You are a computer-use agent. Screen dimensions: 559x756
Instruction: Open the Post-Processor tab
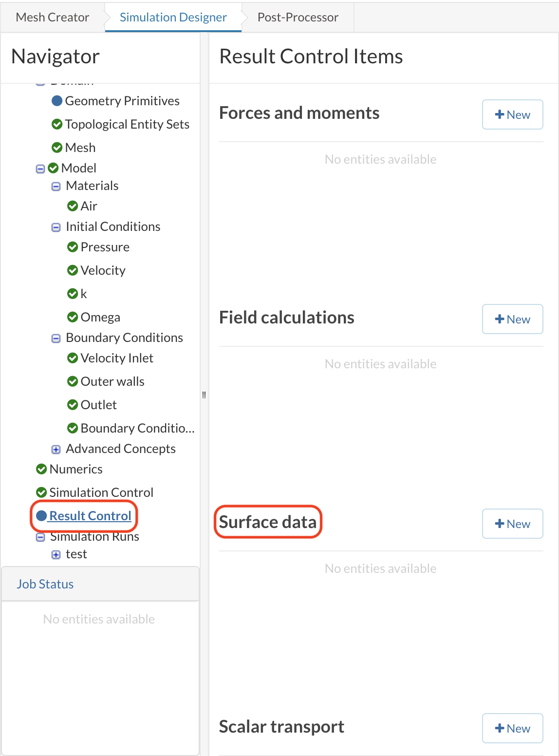point(298,18)
